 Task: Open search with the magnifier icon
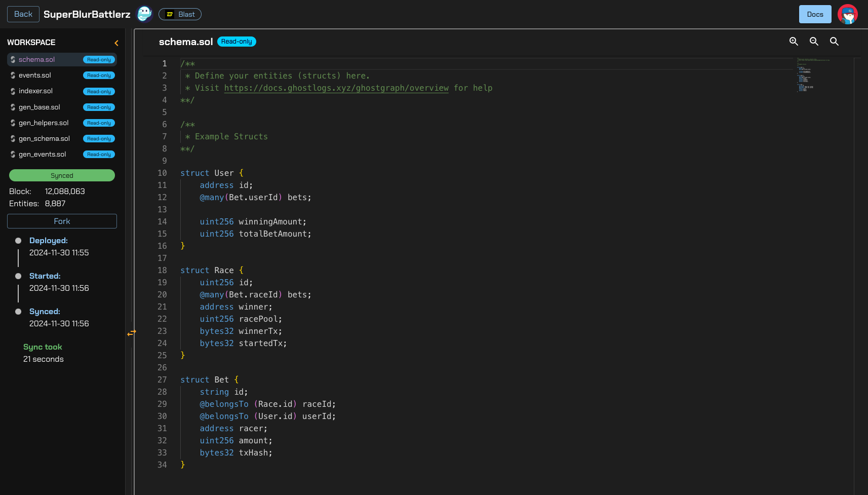(x=834, y=41)
